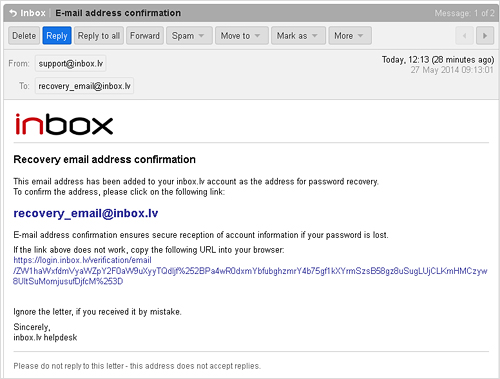This screenshot has height=379, width=500.
Task: Click sender address support@inbox.lv
Action: [71, 63]
